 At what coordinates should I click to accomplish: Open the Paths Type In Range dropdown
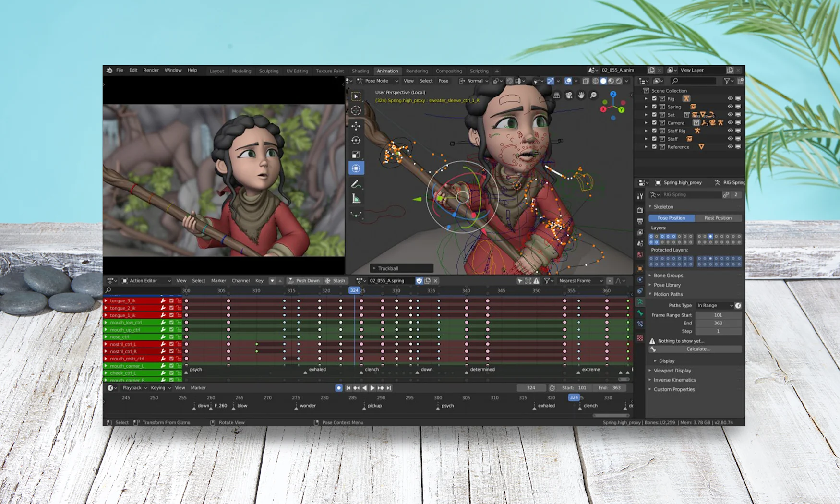coord(715,305)
